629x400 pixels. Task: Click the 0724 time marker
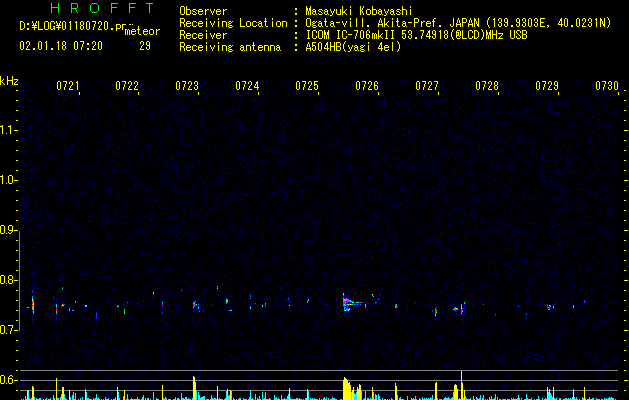click(x=247, y=86)
